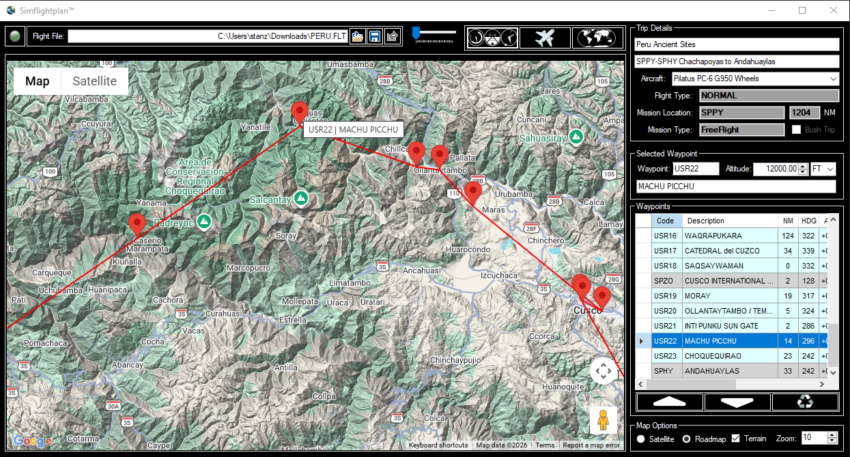The image size is (850, 457).
Task: Select the CUSCO INTERNATIONAL row
Action: click(732, 281)
